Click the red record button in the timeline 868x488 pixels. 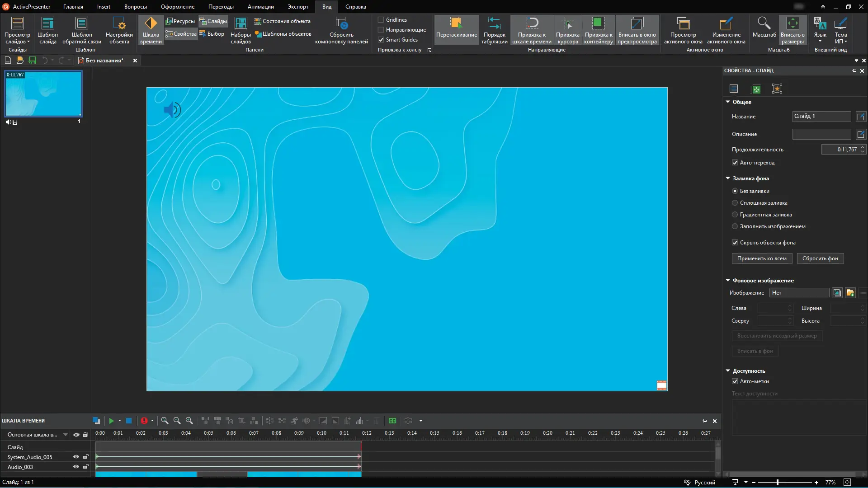tap(144, 421)
